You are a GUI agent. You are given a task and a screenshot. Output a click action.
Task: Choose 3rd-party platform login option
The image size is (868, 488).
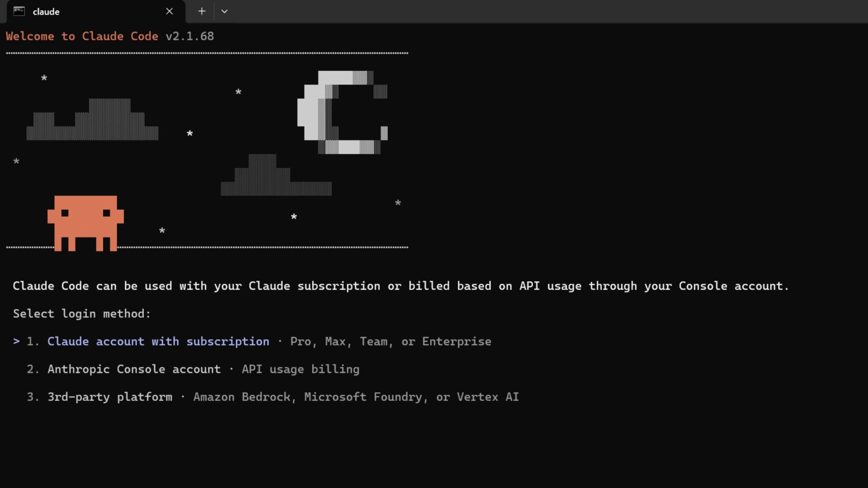point(110,397)
